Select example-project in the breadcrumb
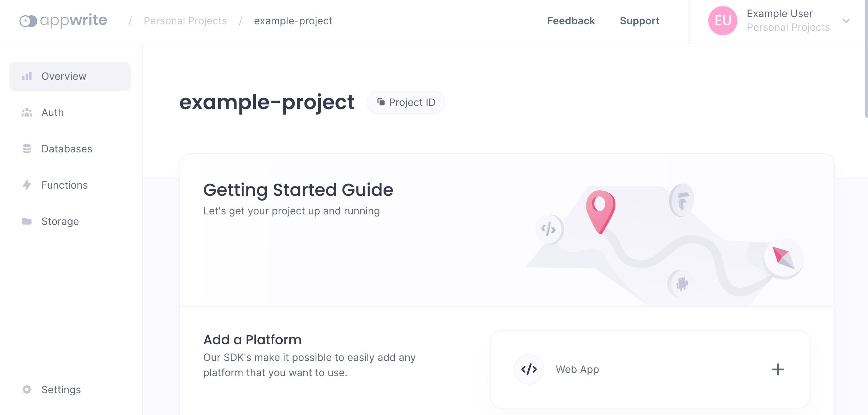The image size is (868, 415). click(x=292, y=21)
